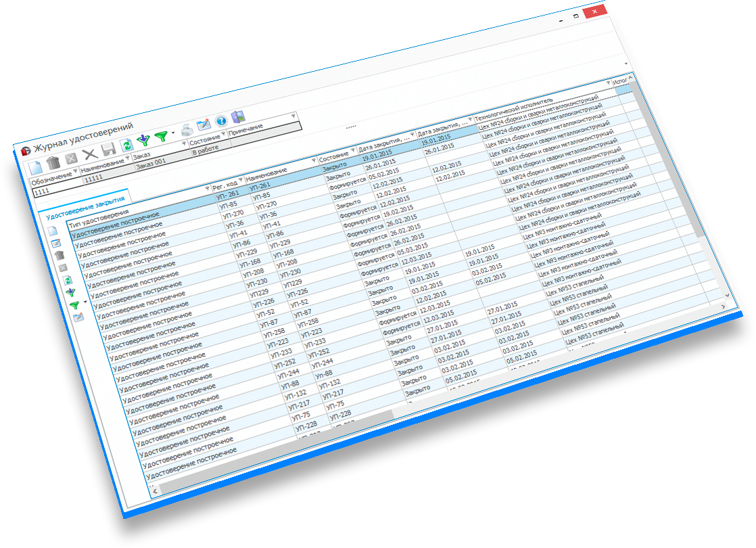Screen dimensions: 756x548
Task: Open filter on Тип удостоверения column
Action: pyautogui.click(x=208, y=188)
